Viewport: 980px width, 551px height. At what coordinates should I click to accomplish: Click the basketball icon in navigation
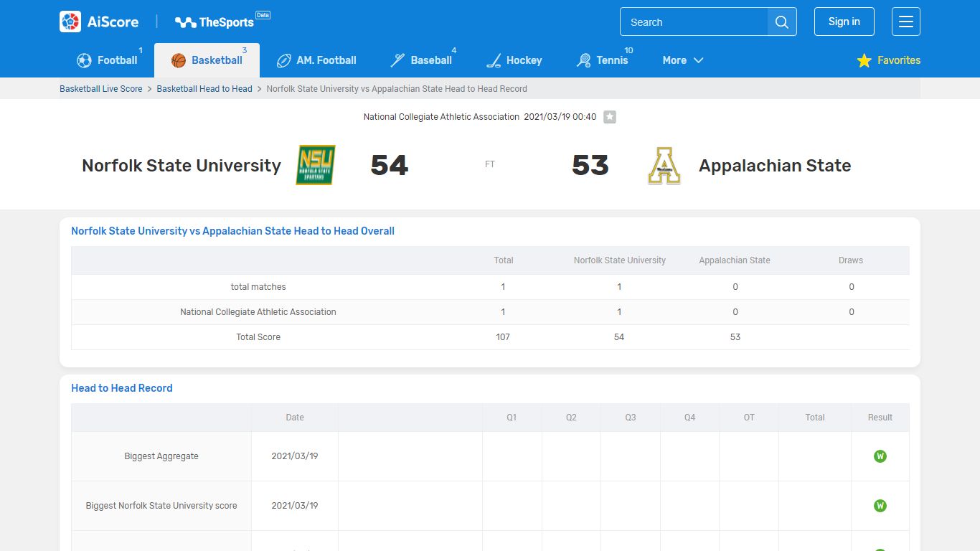tap(179, 60)
